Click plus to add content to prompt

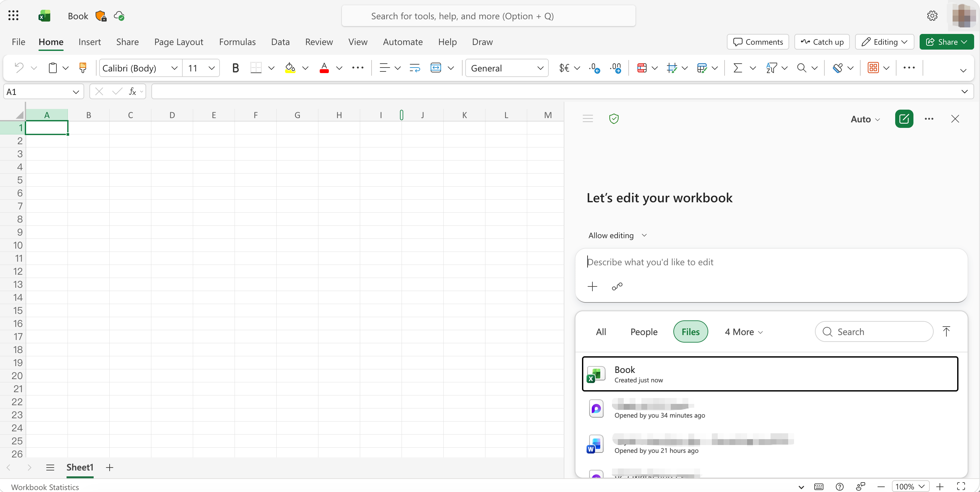point(592,286)
